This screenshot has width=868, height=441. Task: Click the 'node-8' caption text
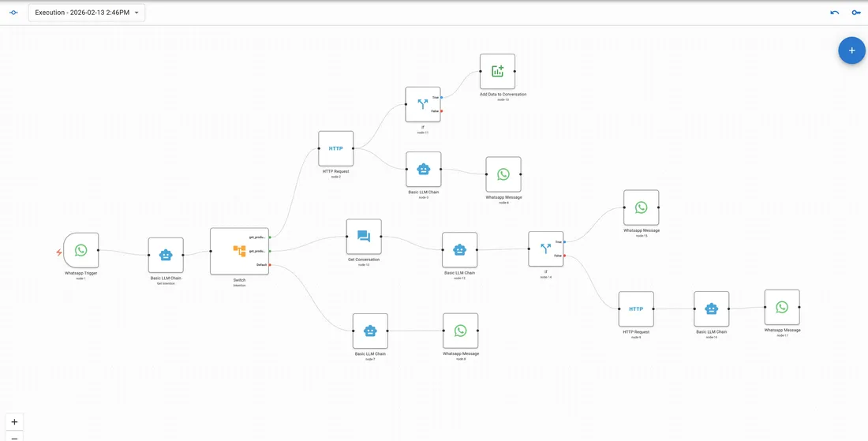[461, 358]
